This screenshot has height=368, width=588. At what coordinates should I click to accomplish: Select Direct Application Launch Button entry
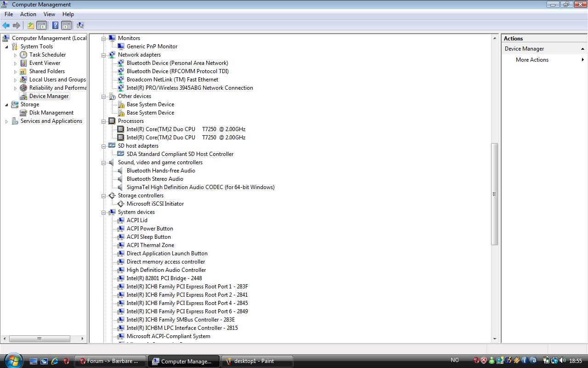(x=167, y=253)
